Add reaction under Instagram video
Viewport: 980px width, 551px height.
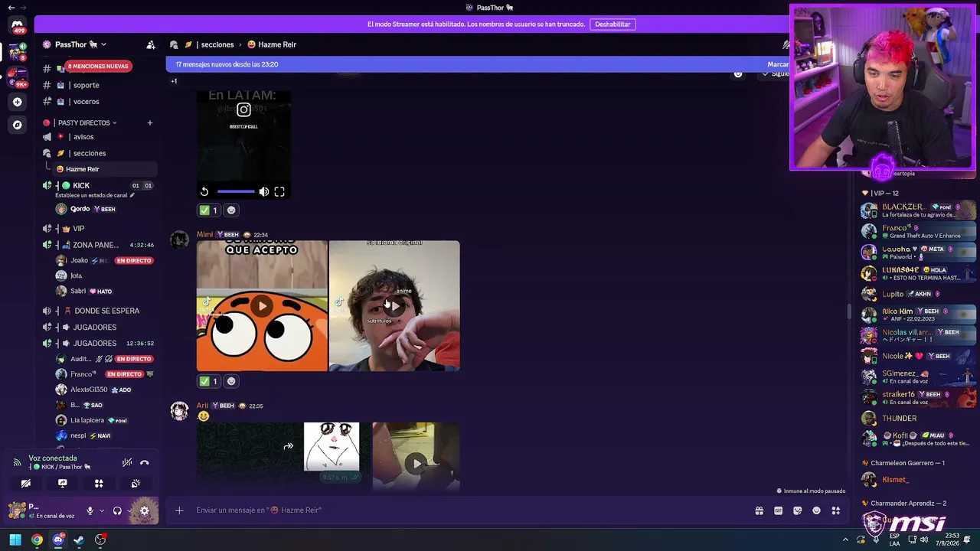(x=231, y=210)
